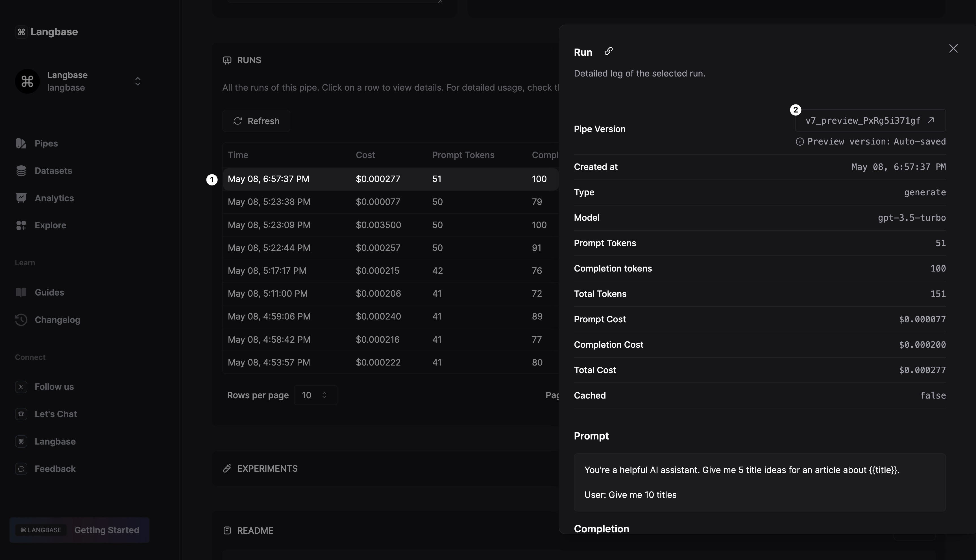
Task: Expand the Langbase account switcher
Action: 137,81
